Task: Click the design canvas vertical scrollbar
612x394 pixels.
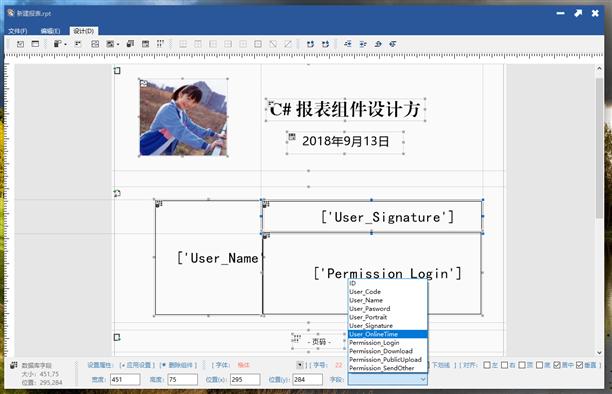Action: [x=600, y=148]
